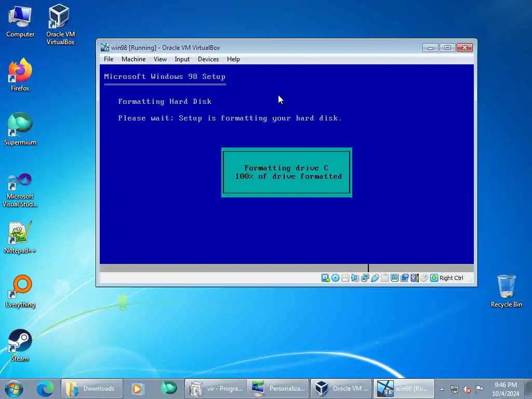The width and height of the screenshot is (532, 399).
Task: Click the network tray icon
Action: tap(454, 389)
